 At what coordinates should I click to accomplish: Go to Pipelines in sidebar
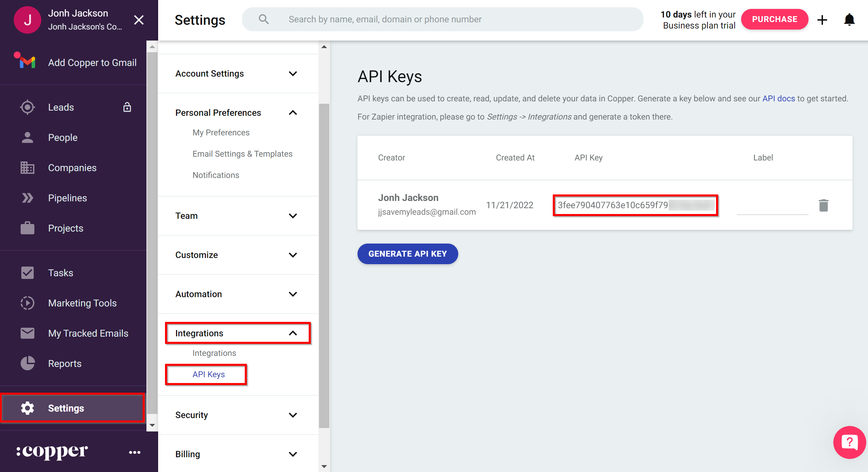(67, 198)
